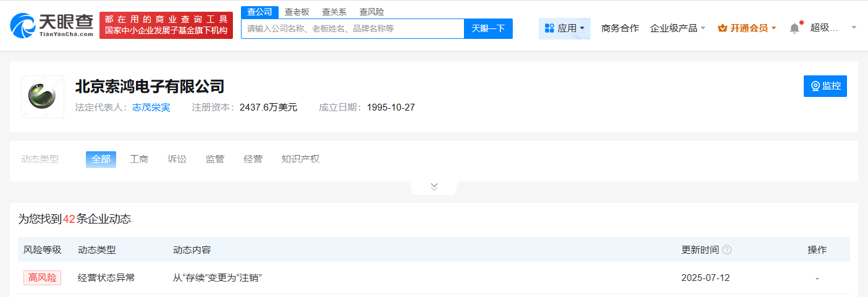Open legal representative 志茂荣実 link
This screenshot has width=868, height=297.
151,107
